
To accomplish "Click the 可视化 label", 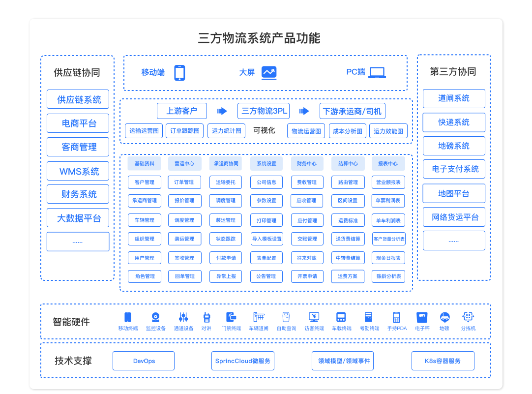I will click(264, 131).
